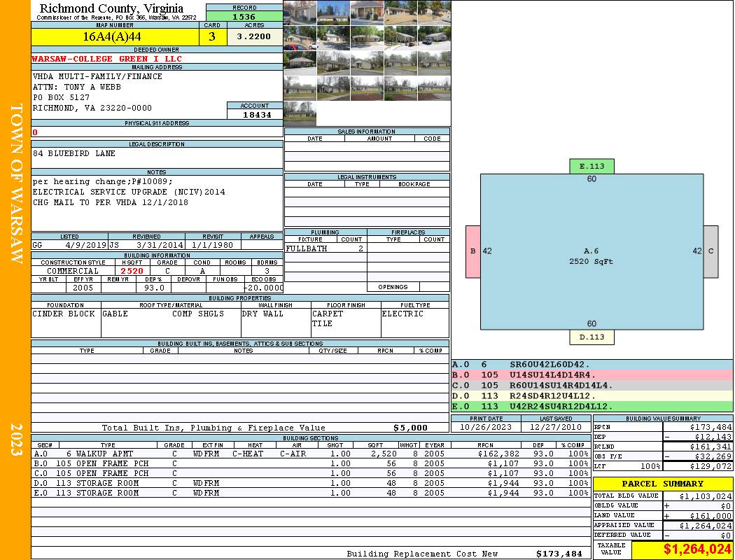This screenshot has height=560, width=735.
Task: Select the yellow D.113 storage sketch block
Action: (591, 337)
